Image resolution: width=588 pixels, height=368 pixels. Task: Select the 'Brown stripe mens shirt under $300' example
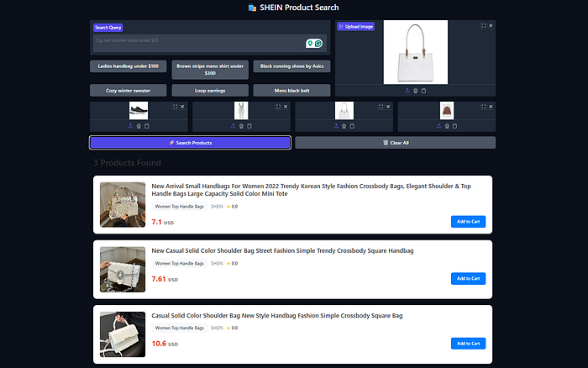210,70
